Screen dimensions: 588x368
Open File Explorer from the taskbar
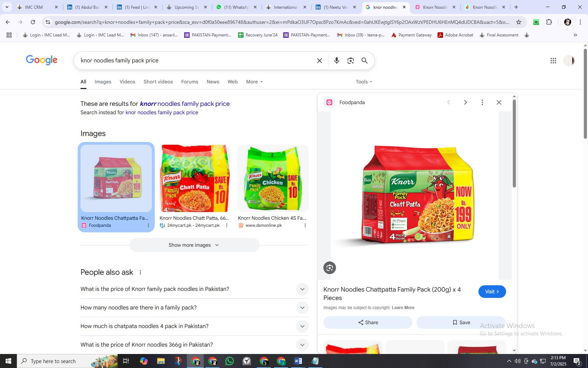(x=161, y=361)
